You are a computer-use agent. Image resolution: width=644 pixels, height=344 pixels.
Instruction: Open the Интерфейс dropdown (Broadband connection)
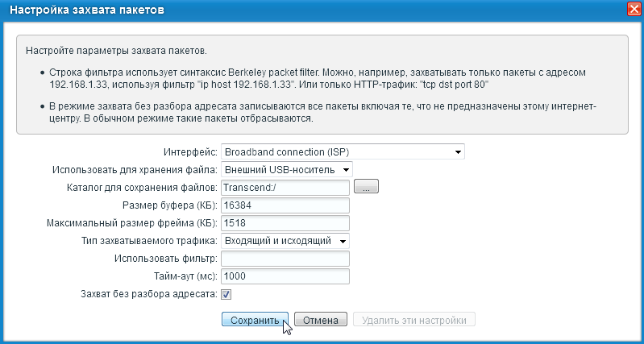point(343,151)
